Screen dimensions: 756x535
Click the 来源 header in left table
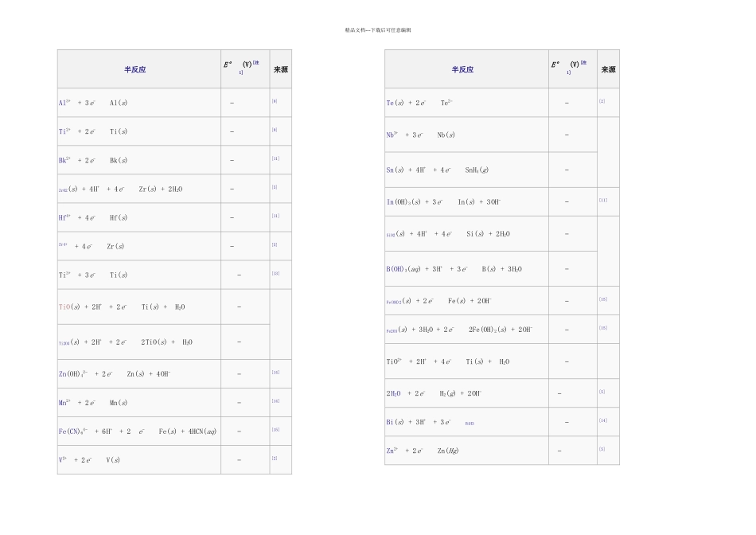[281, 69]
